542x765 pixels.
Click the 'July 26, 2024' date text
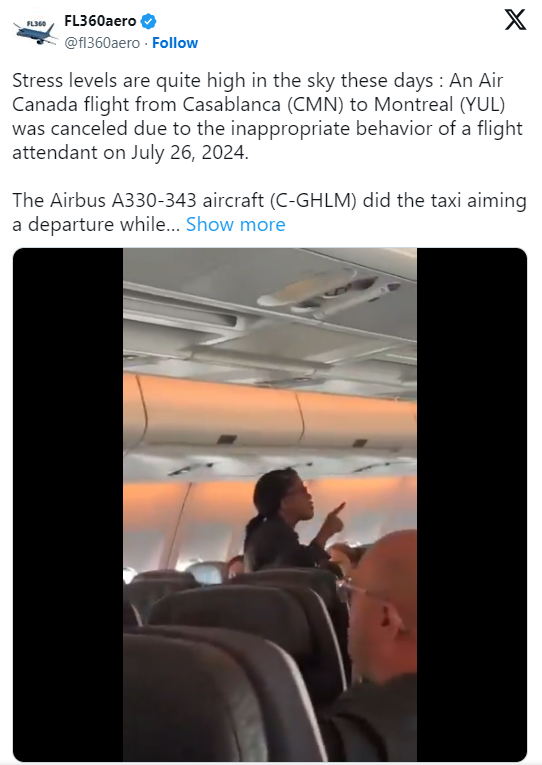(189, 153)
